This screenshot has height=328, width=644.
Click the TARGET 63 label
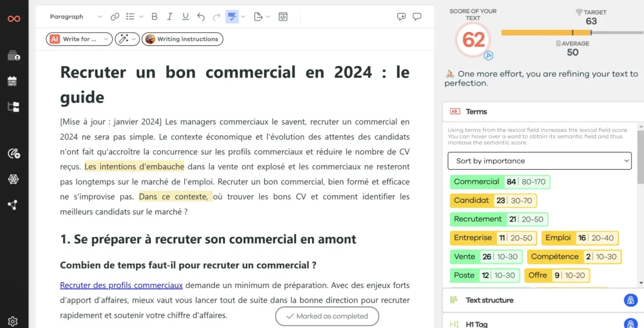(x=591, y=17)
